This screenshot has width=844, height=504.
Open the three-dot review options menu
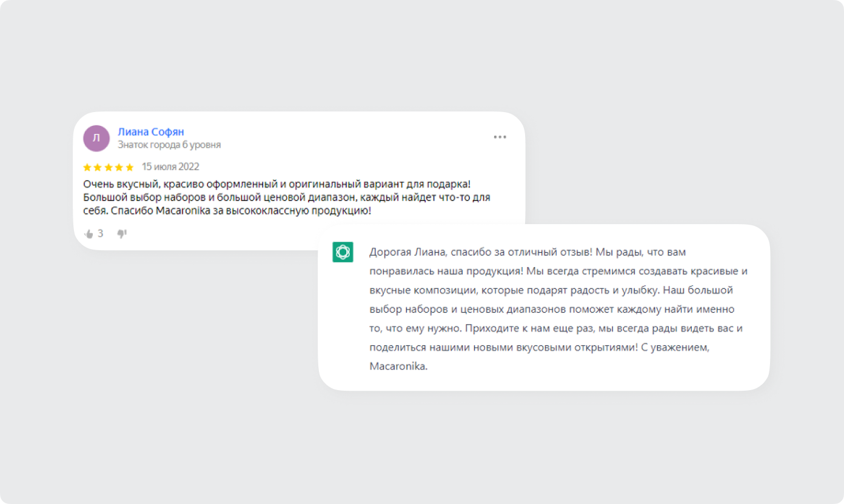click(500, 137)
